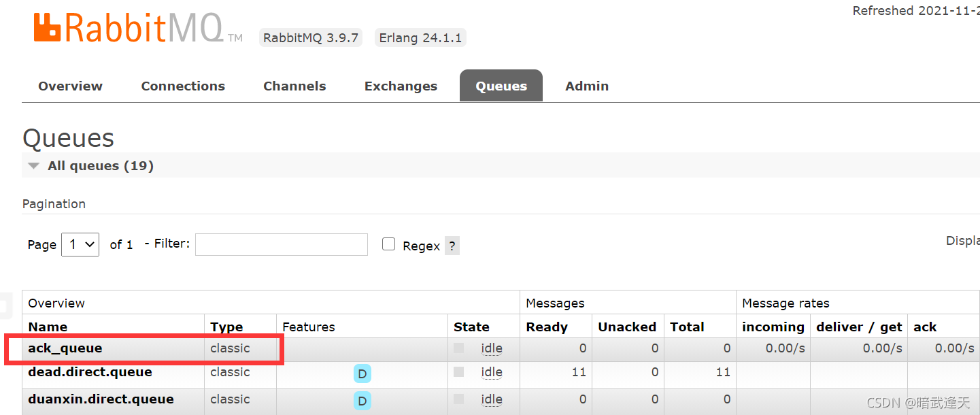This screenshot has width=980, height=415.
Task: Open the ack_queue queue link
Action: (65, 348)
